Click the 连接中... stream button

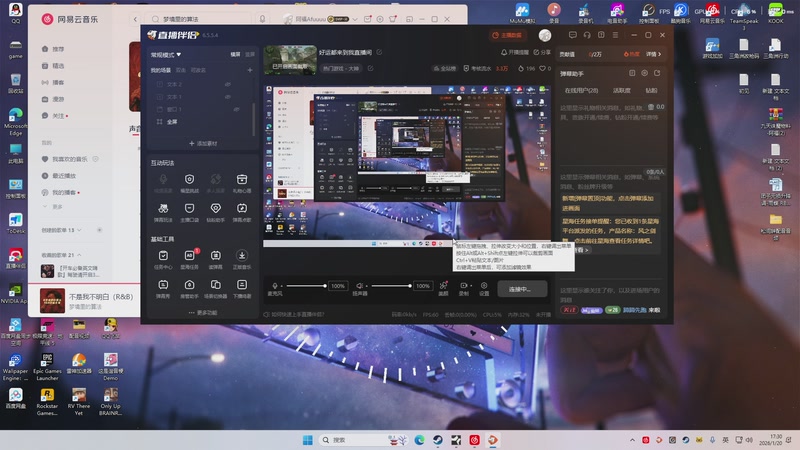522,289
